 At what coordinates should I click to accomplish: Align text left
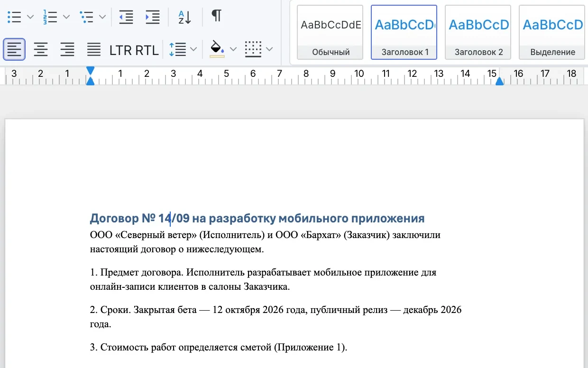coord(14,49)
